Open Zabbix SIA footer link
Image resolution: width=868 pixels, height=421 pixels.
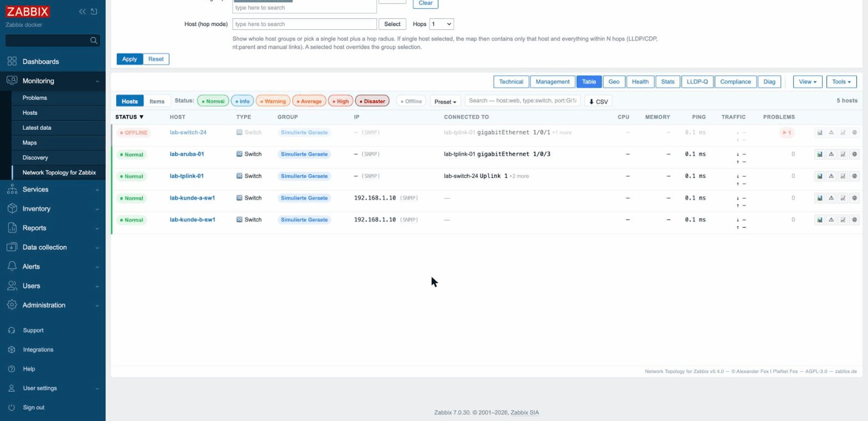[x=525, y=413]
